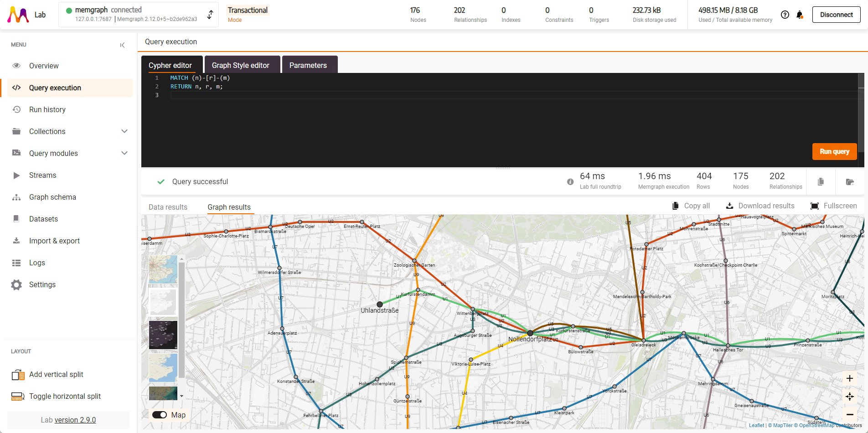Viewport: 868px width, 433px height.
Task: Expand the Collections menu entry
Action: pos(124,131)
